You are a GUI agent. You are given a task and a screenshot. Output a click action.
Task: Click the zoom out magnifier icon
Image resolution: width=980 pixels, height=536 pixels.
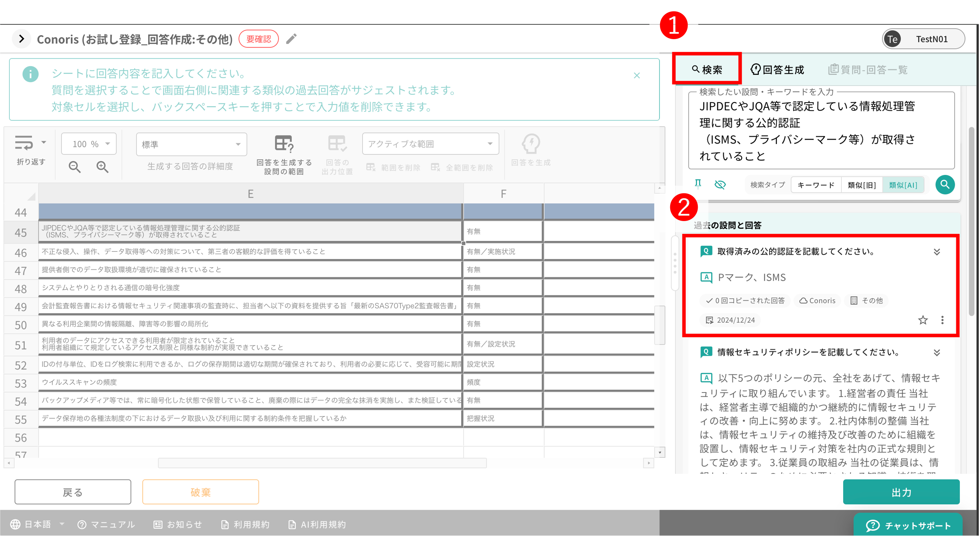tap(75, 167)
